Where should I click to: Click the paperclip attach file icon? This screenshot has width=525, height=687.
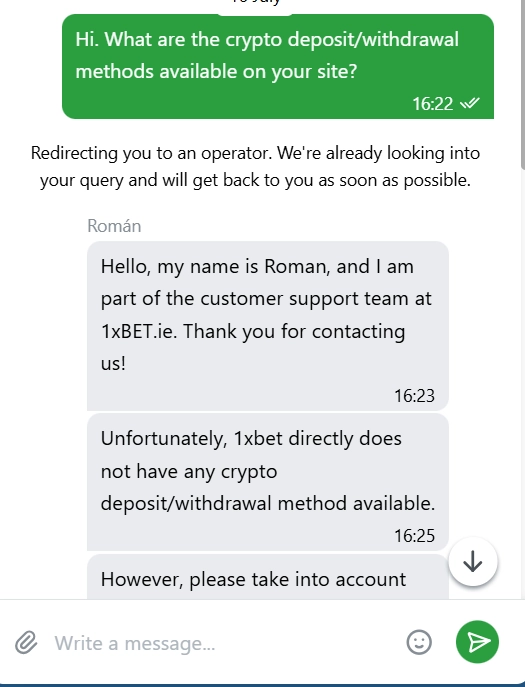point(26,643)
